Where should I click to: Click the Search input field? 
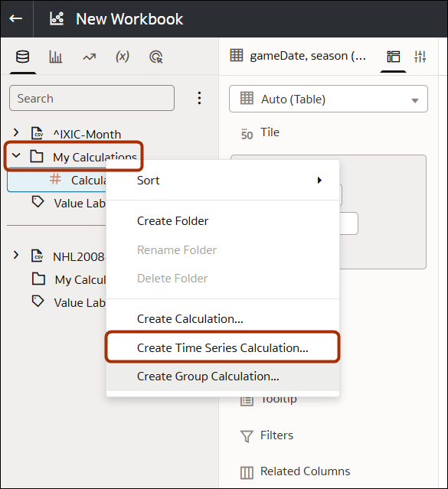pos(92,98)
